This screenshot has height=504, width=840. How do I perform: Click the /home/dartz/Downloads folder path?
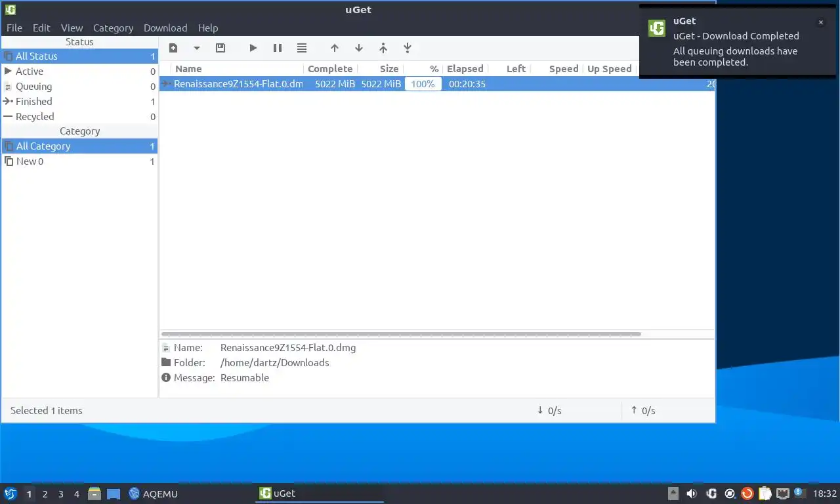[275, 363]
